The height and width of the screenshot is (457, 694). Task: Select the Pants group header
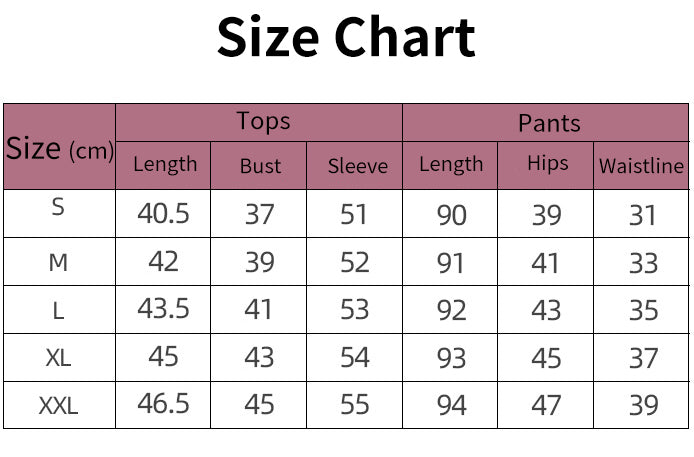click(x=549, y=123)
